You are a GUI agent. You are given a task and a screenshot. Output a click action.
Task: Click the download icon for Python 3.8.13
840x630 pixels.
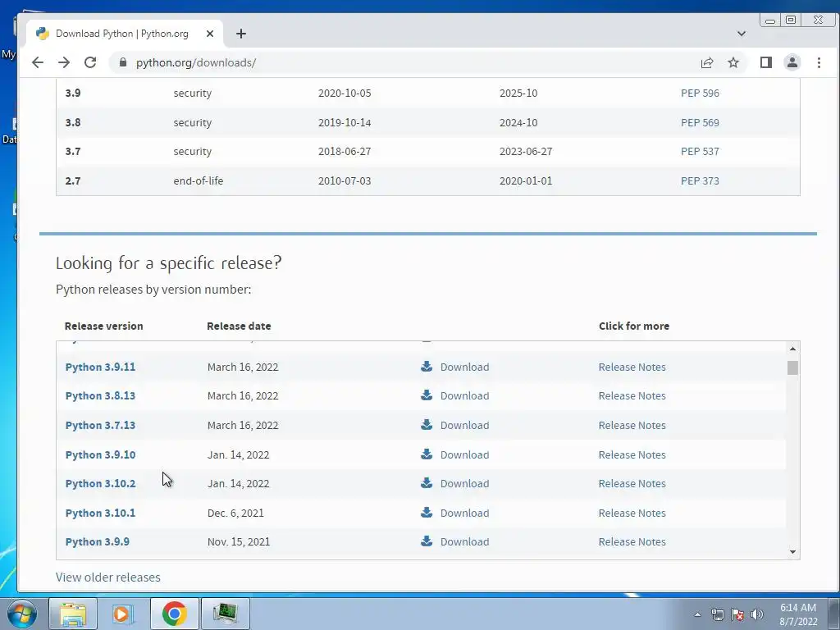[x=427, y=395]
